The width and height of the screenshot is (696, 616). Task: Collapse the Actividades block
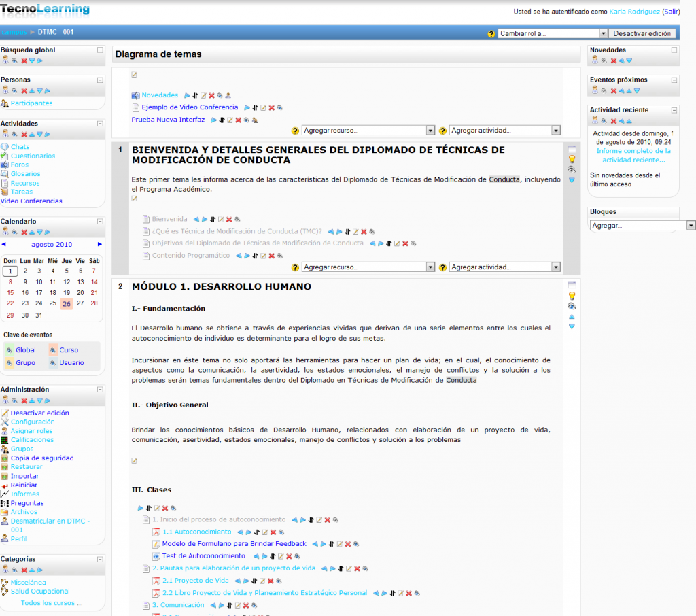[100, 124]
